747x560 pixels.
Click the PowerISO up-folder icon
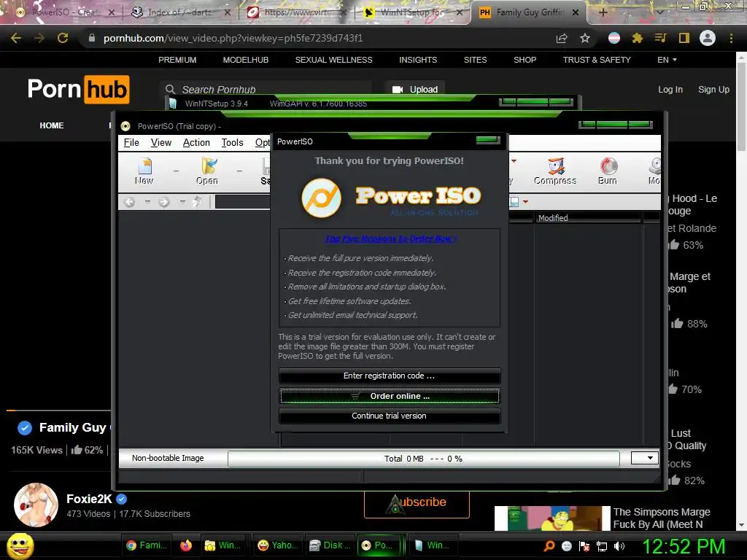coord(197,202)
